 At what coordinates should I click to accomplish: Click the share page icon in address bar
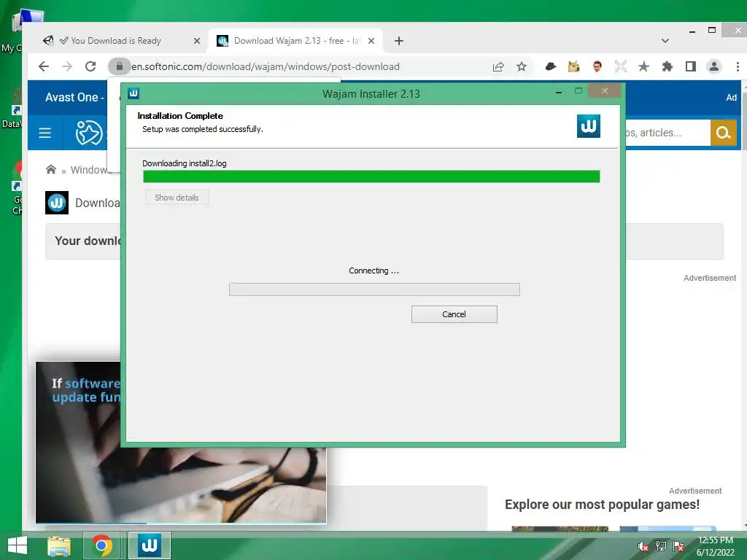[x=498, y=66]
